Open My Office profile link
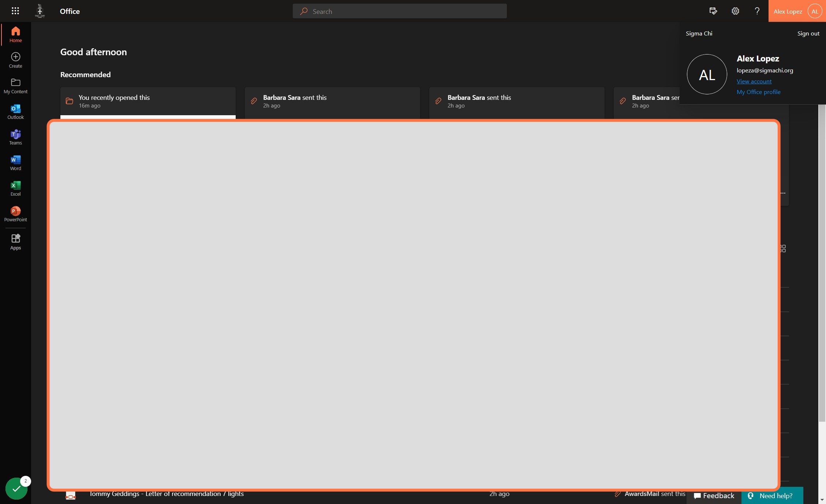826x504 pixels. click(x=758, y=92)
